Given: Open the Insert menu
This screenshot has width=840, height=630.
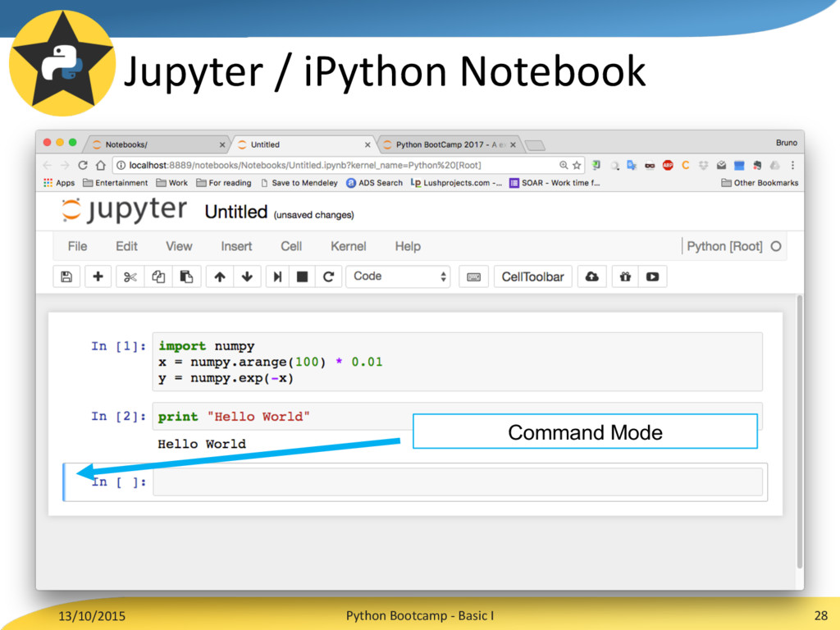Looking at the screenshot, I should (236, 246).
